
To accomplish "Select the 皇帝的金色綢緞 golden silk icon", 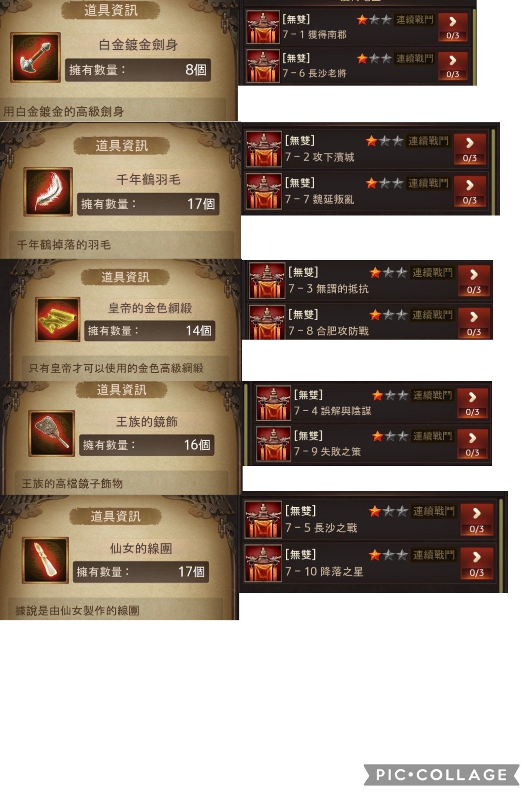I will tap(58, 319).
